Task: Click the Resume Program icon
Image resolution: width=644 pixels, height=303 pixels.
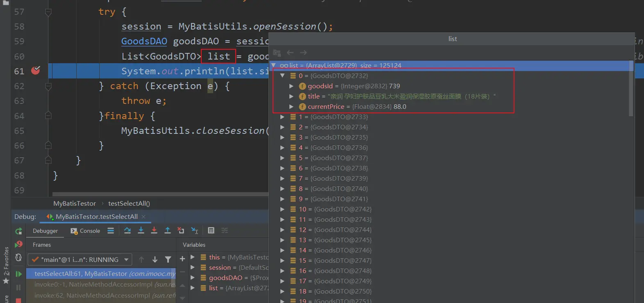Action: [18, 273]
